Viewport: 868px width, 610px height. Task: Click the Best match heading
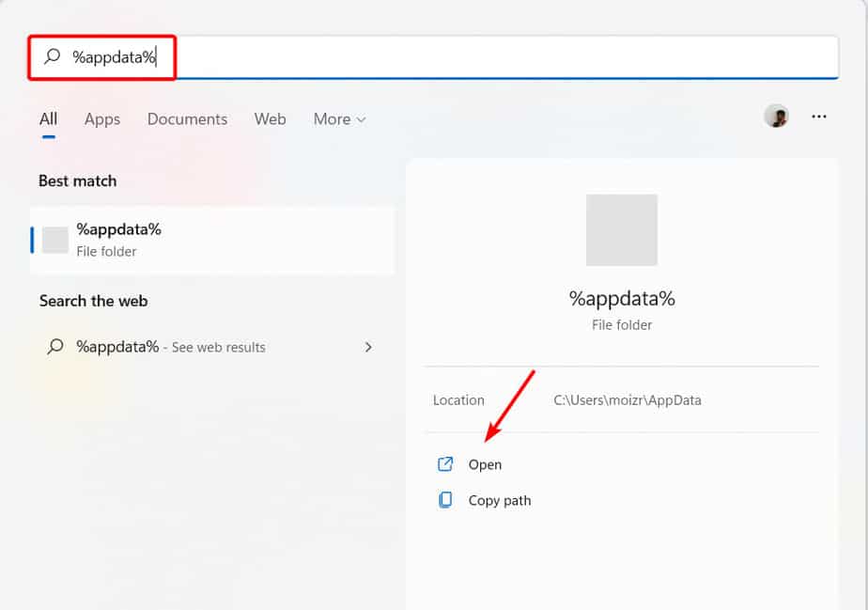click(77, 181)
